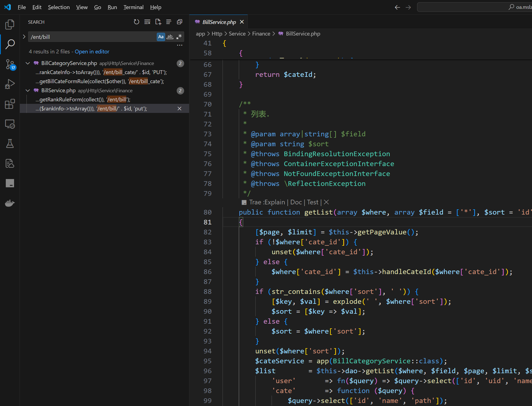
Task: Open the Search view in activity bar
Action: coord(10,44)
